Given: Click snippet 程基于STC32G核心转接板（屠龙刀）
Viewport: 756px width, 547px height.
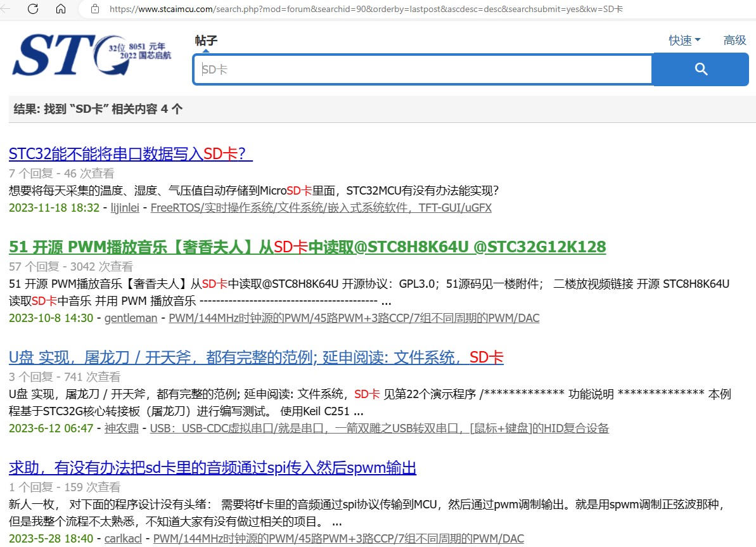Looking at the screenshot, I should [x=186, y=412].
